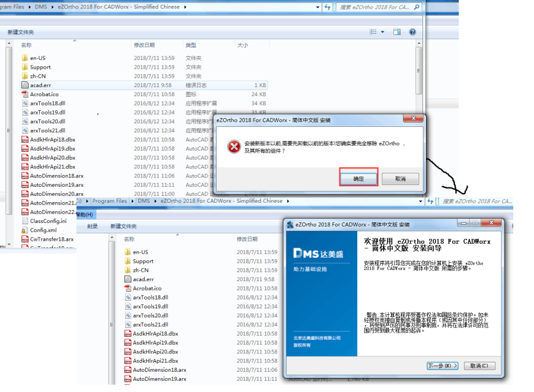
Task: Select the AutoDimension19.arx icon in the lower Explorer
Action: coord(128,379)
